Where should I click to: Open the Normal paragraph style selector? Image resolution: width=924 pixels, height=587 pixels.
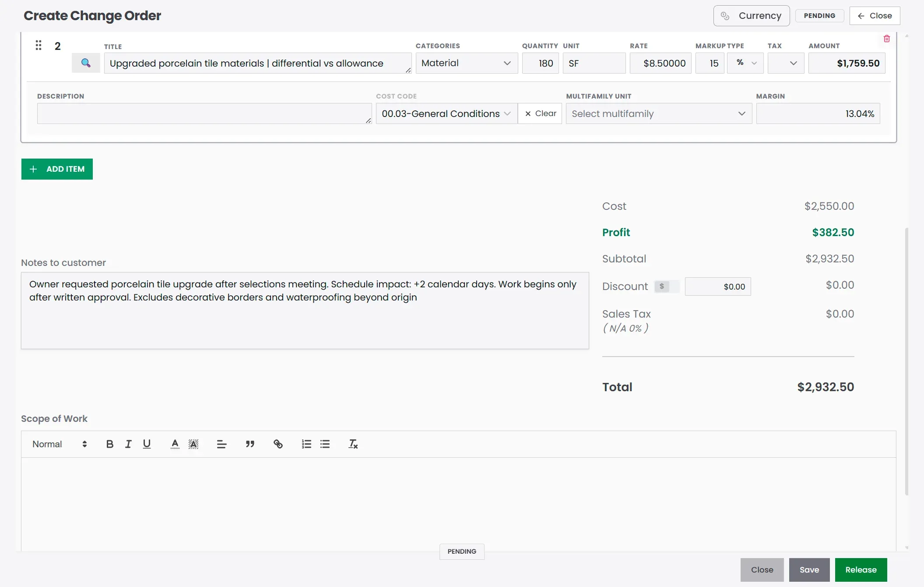[x=60, y=444]
